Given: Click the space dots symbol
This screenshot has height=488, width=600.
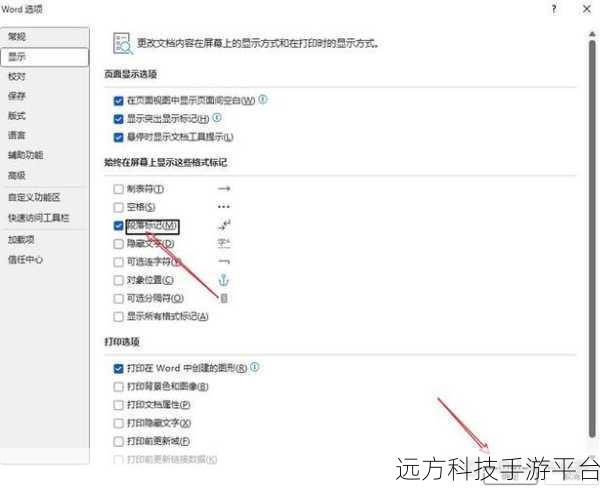Looking at the screenshot, I should pos(224,207).
